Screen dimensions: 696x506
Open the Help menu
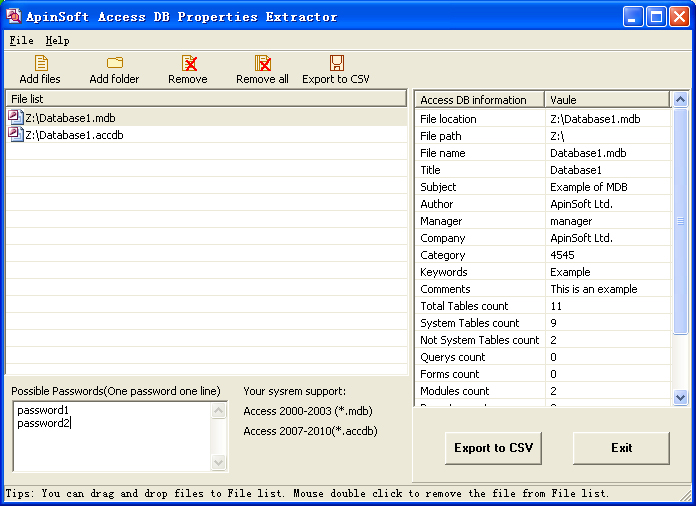57,41
